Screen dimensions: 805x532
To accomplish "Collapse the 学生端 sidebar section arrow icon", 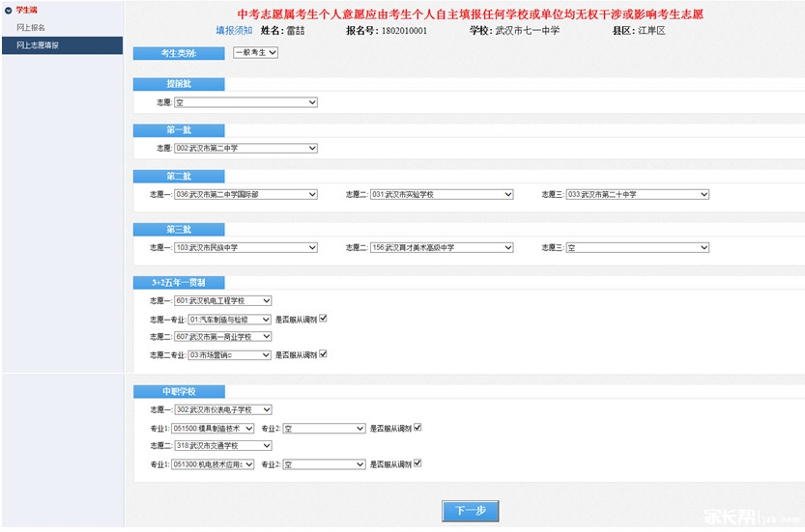I will (x=8, y=10).
